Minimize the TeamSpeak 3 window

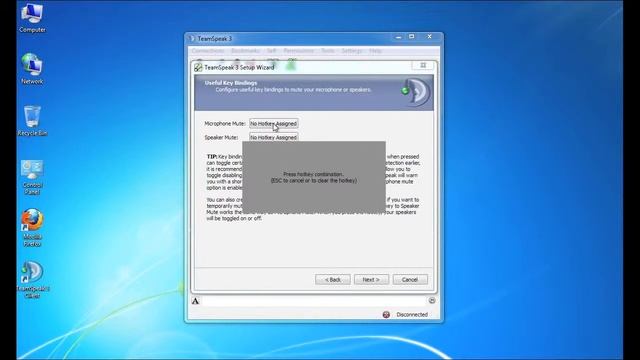click(399, 37)
